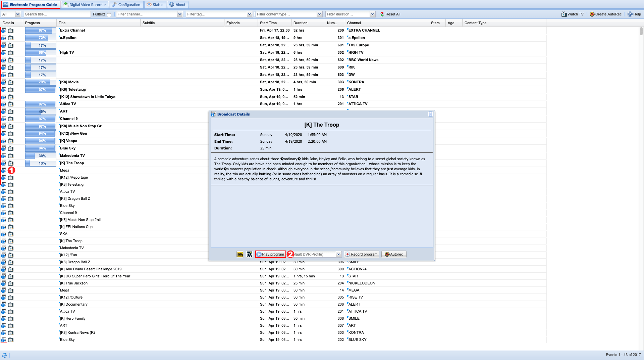The width and height of the screenshot is (644, 360).
Task: Open the Filter duration dropdown
Action: click(x=372, y=14)
